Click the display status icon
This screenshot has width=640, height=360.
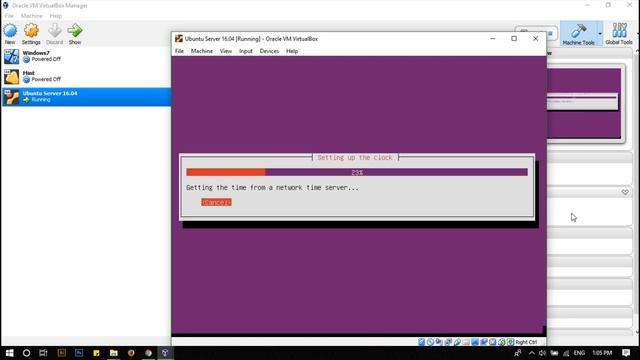(x=475, y=342)
